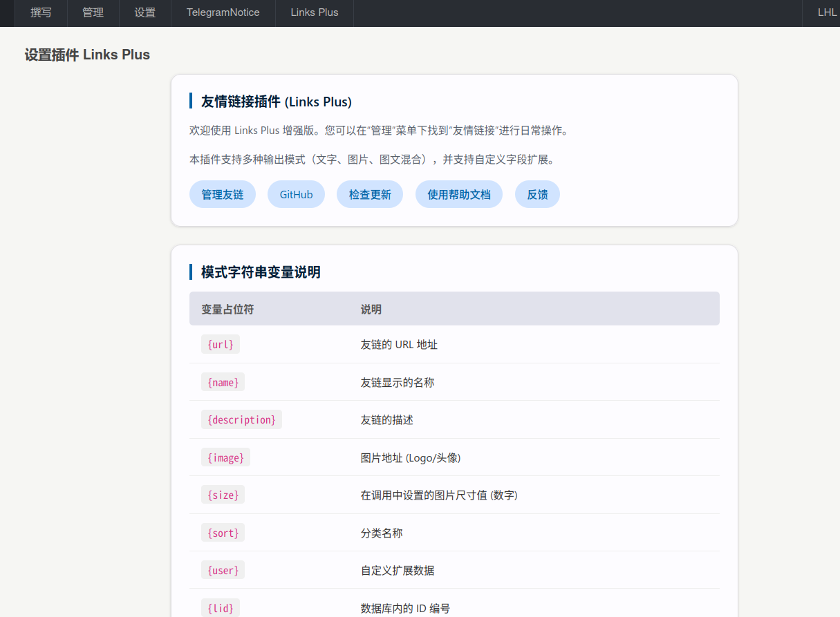Click the {sort} variable tag
This screenshot has height=617, width=840.
pos(223,533)
